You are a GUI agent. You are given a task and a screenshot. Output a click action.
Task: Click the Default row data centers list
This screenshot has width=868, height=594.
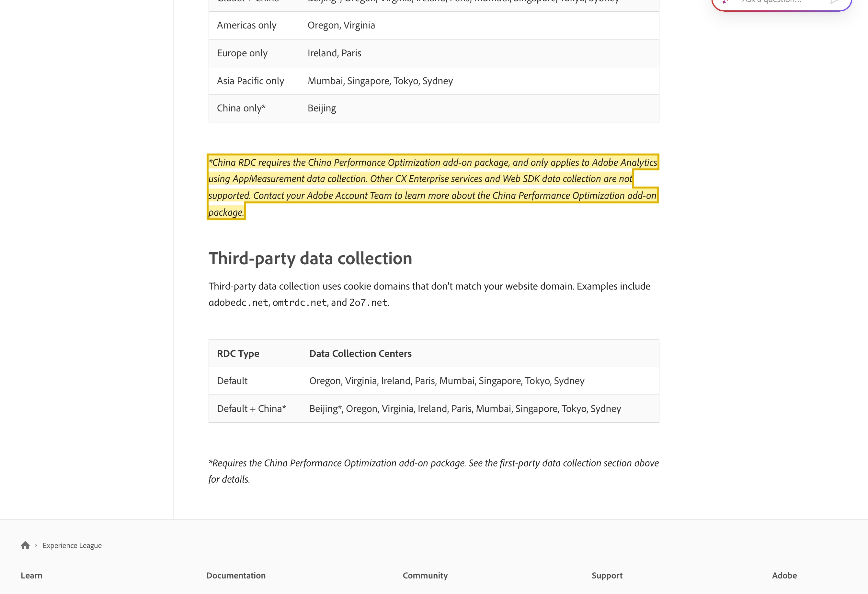(480, 381)
